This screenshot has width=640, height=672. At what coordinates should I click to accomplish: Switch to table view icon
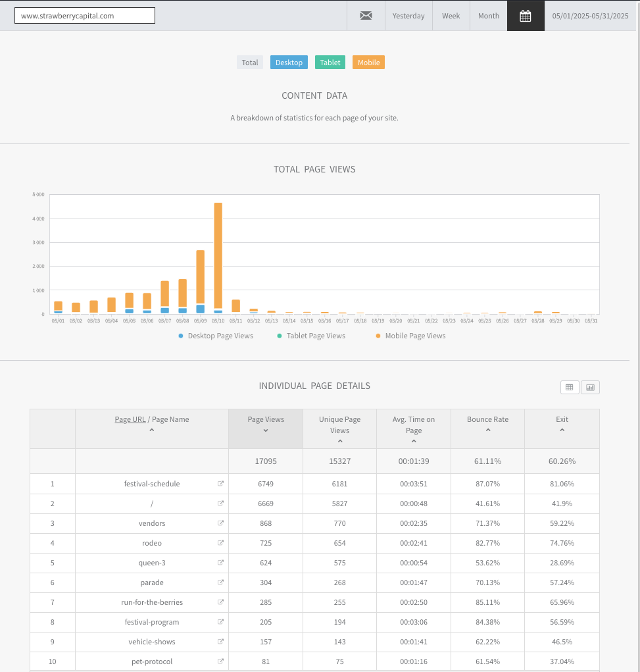tap(570, 388)
